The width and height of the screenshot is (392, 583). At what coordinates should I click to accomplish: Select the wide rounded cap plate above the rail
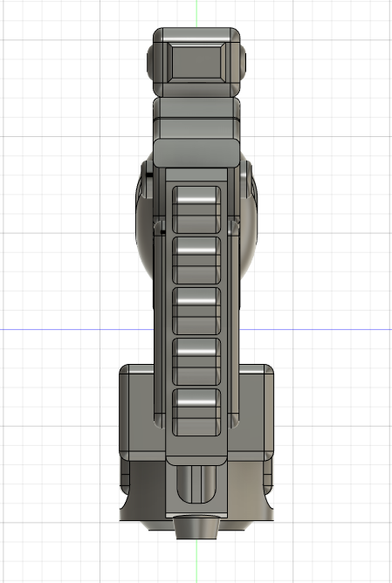[196, 154]
